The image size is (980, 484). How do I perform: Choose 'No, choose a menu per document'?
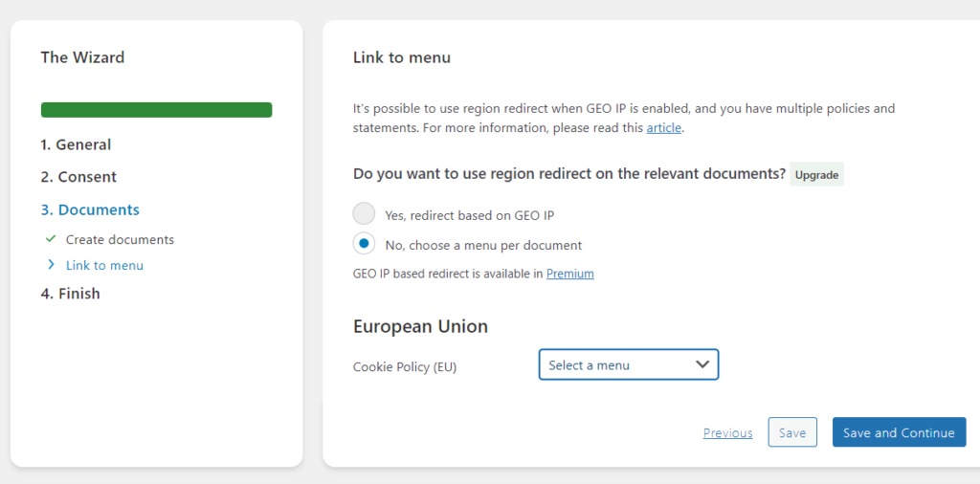click(364, 244)
